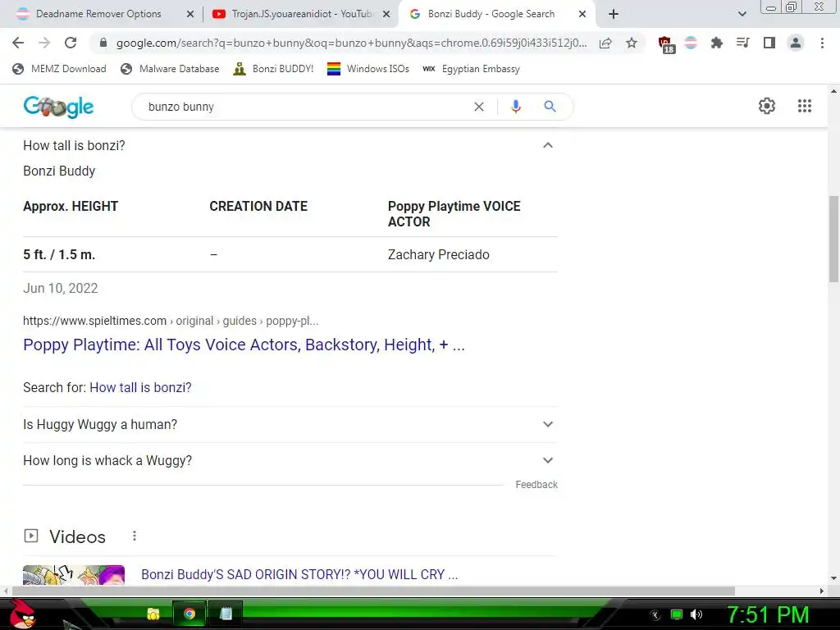Select Bonzi Buddy Google Search tab

pos(491,14)
